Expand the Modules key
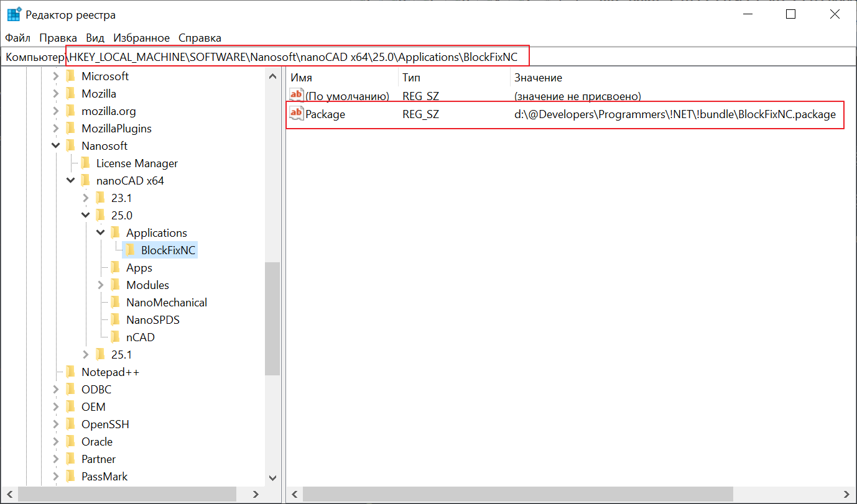This screenshot has height=504, width=857. (x=100, y=285)
